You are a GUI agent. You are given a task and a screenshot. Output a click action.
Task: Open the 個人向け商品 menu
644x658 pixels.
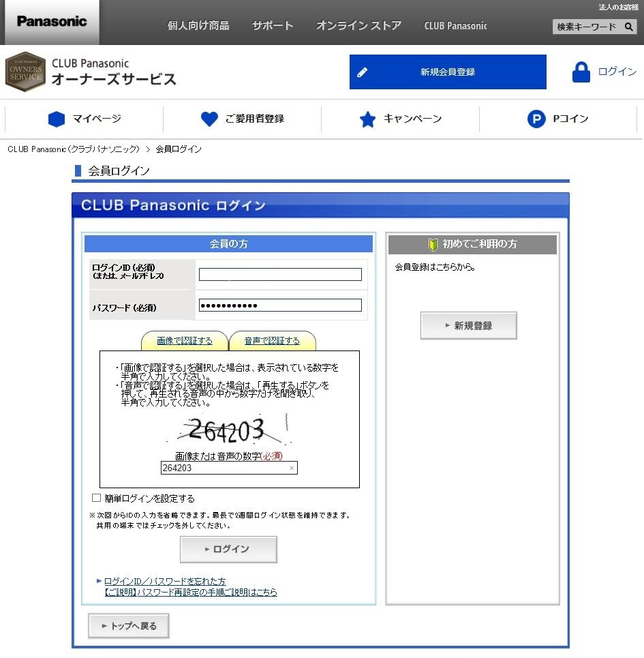click(x=198, y=25)
